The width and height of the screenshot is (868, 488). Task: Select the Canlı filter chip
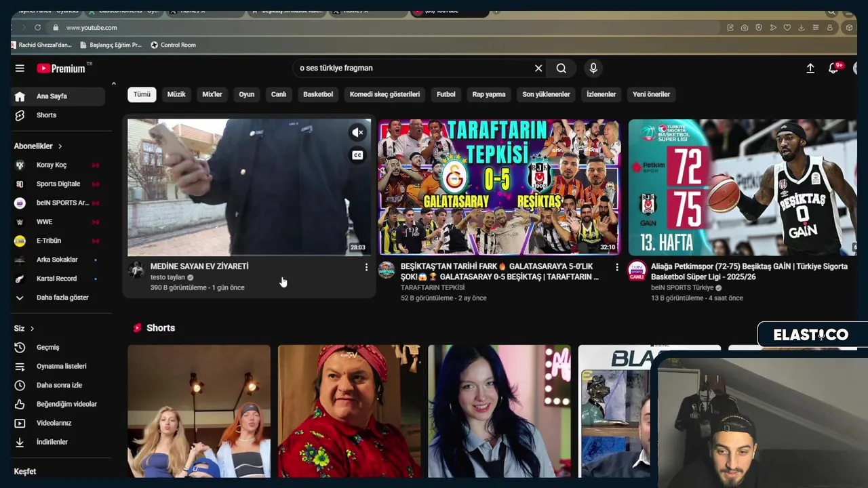click(279, 94)
